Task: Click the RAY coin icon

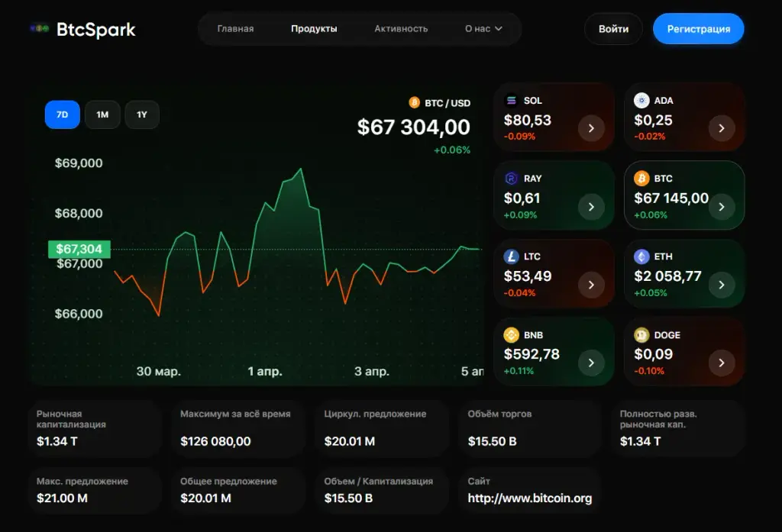Action: 511,179
